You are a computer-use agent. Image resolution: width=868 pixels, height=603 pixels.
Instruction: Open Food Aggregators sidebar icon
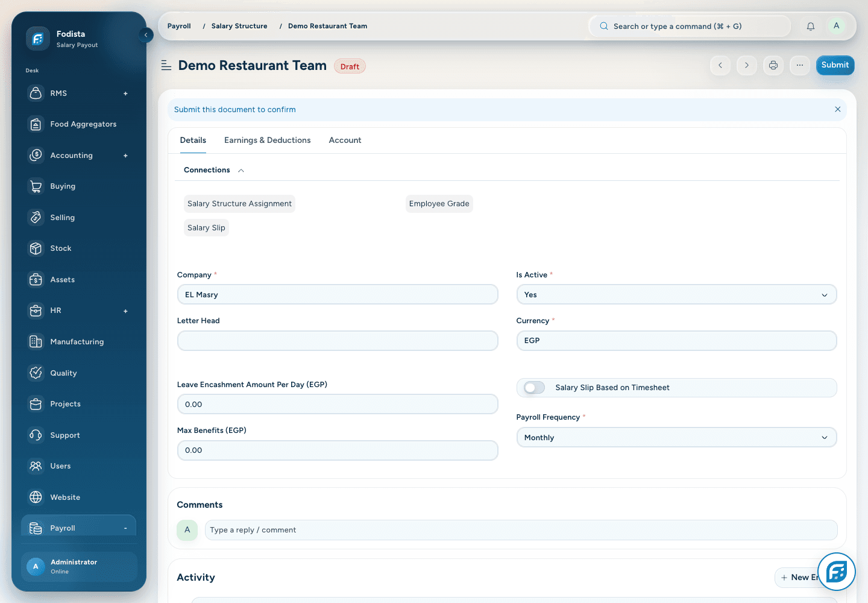[36, 124]
